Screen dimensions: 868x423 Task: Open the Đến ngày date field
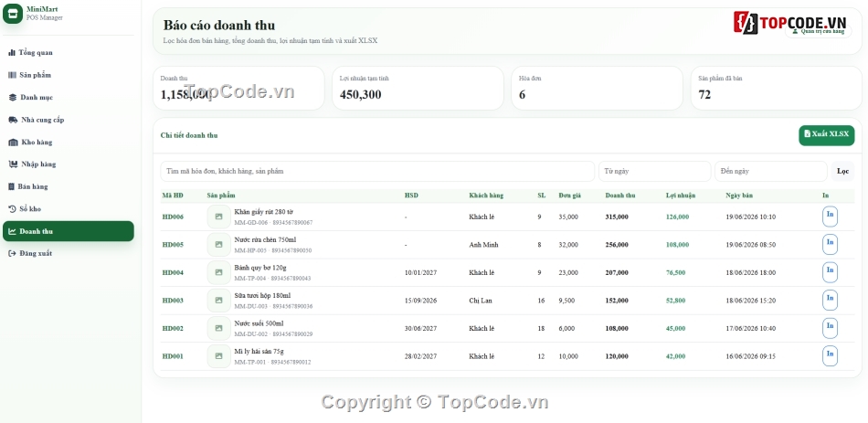click(x=770, y=171)
